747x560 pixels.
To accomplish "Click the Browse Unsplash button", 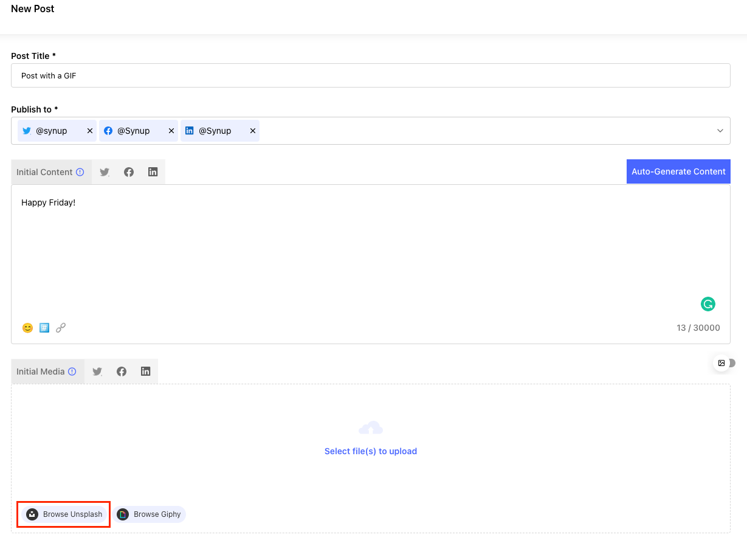I will (x=64, y=514).
